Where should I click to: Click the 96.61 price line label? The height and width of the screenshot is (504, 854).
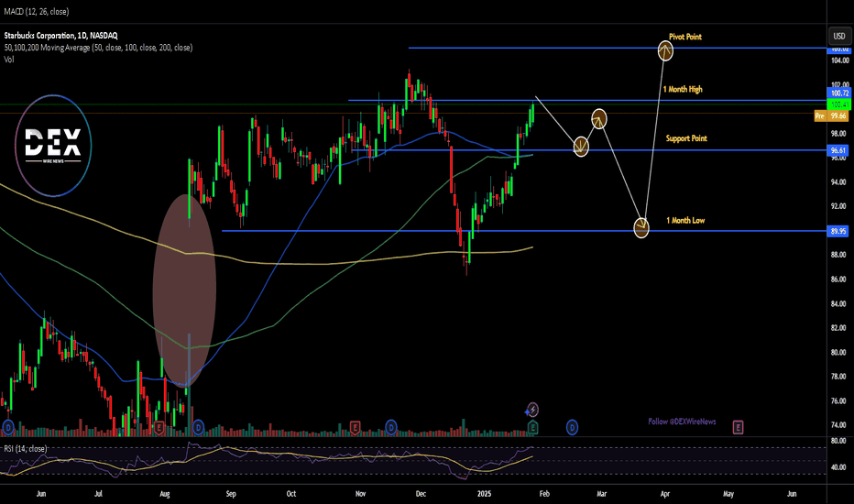(x=838, y=150)
